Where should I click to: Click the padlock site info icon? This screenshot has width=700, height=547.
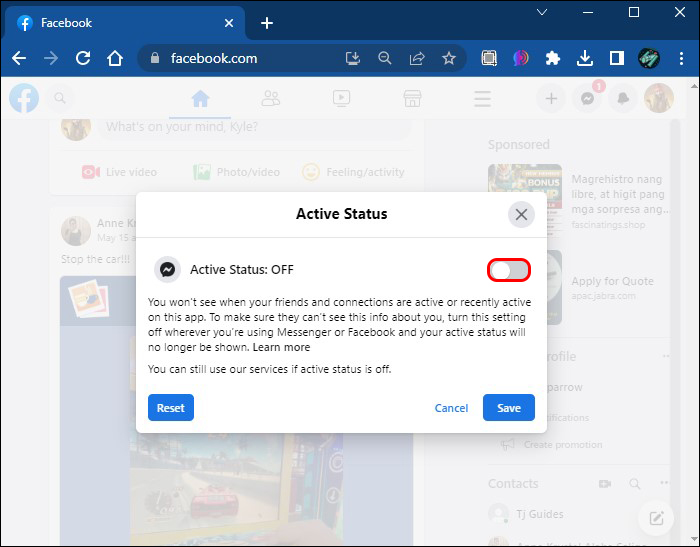click(x=154, y=58)
